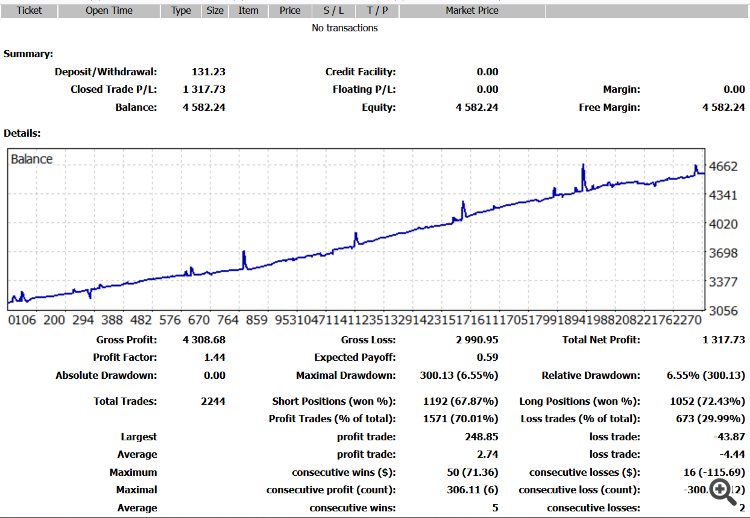Click the S / L column header
This screenshot has height=518, width=750.
pos(333,11)
